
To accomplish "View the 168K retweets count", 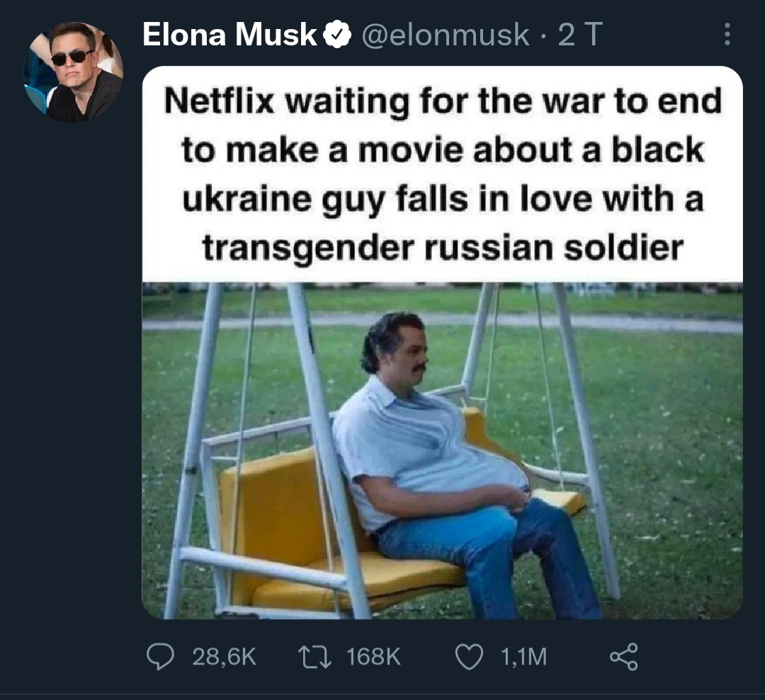I will coord(373,657).
